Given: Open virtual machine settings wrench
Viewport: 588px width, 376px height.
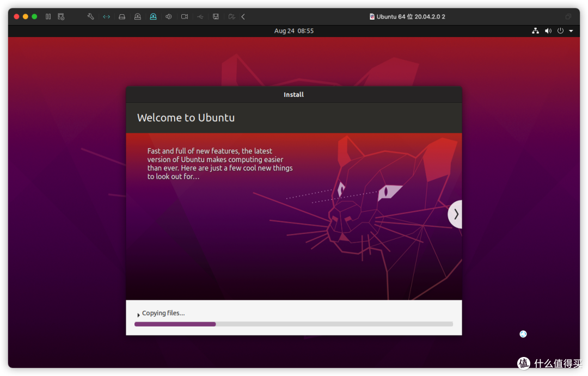Looking at the screenshot, I should pyautogui.click(x=90, y=16).
